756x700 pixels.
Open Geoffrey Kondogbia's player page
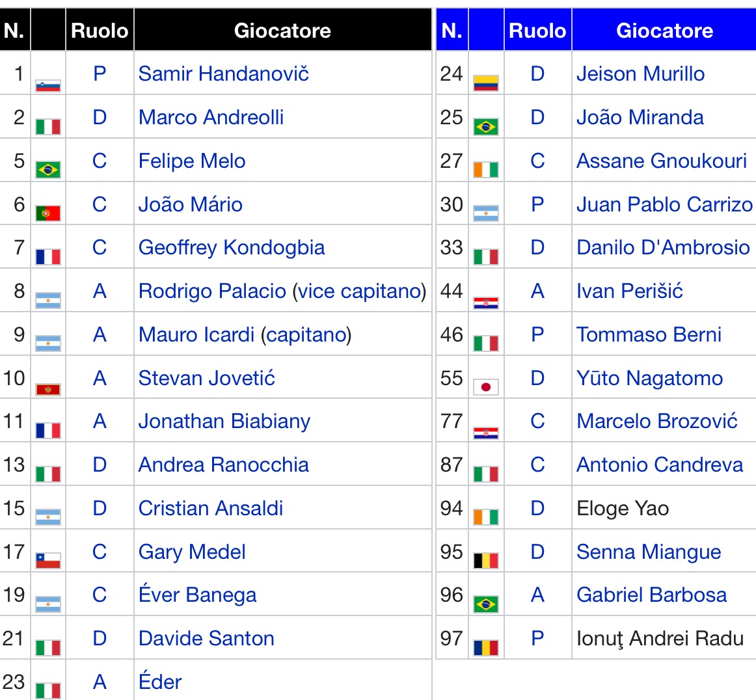(232, 247)
